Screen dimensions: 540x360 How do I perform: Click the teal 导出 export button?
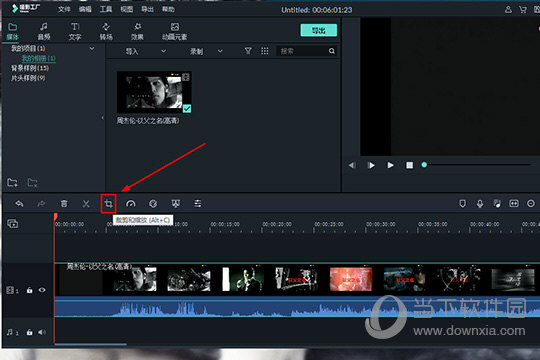click(319, 30)
